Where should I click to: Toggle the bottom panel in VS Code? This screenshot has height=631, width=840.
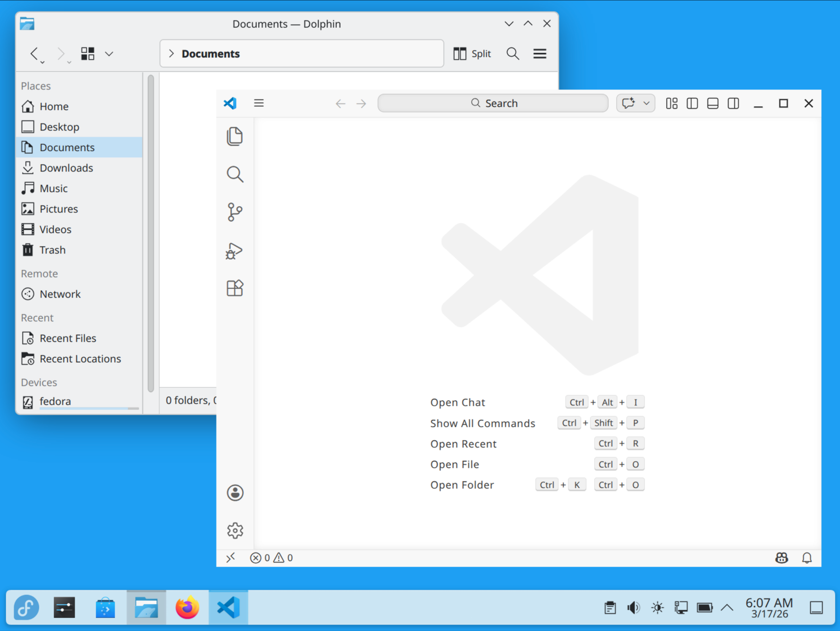(x=712, y=103)
